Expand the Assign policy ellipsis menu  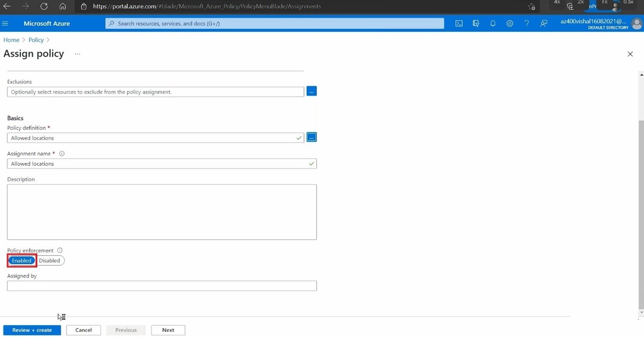tap(78, 54)
